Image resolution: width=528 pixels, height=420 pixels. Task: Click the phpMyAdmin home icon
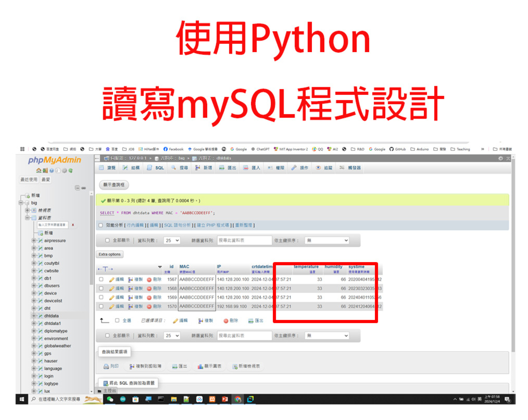point(39,171)
